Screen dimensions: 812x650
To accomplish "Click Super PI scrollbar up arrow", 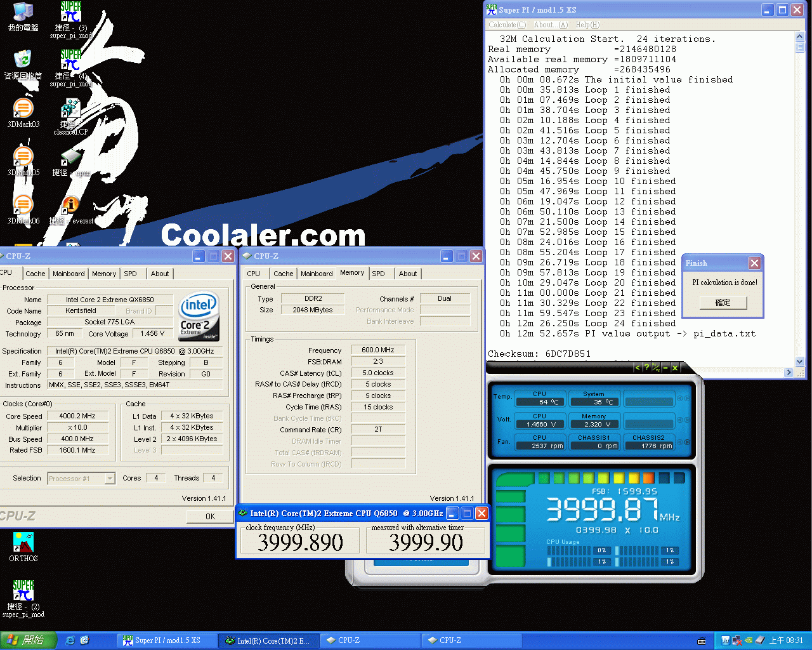I will pyautogui.click(x=799, y=37).
